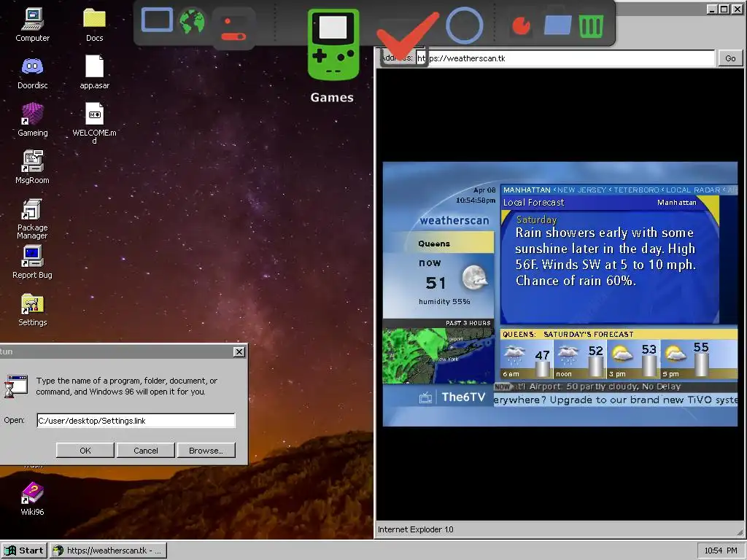Open the Settings desktop shortcut
This screenshot has width=747, height=560.
(32, 309)
